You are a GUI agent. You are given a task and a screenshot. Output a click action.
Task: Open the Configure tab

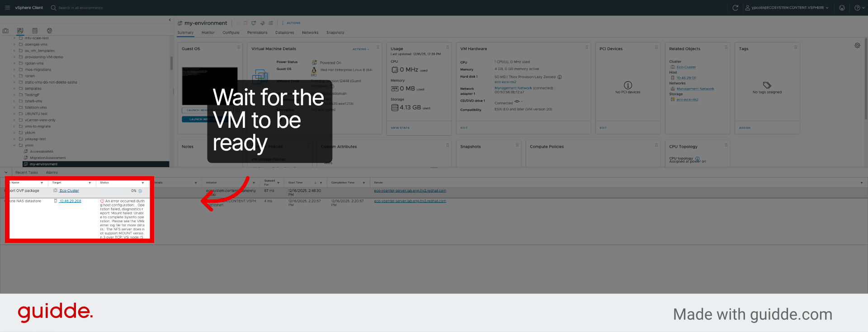pyautogui.click(x=231, y=33)
